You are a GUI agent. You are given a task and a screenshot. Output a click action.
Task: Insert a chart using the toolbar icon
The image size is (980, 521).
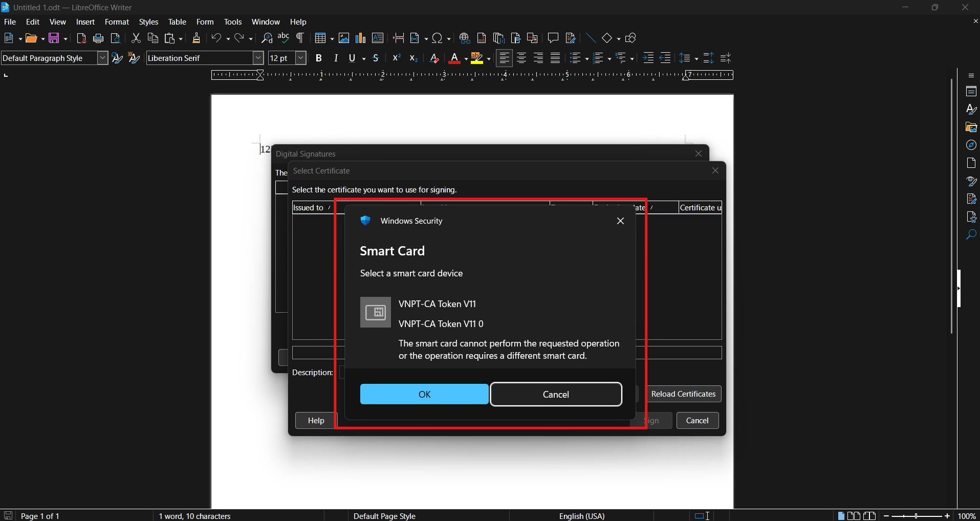click(x=361, y=38)
